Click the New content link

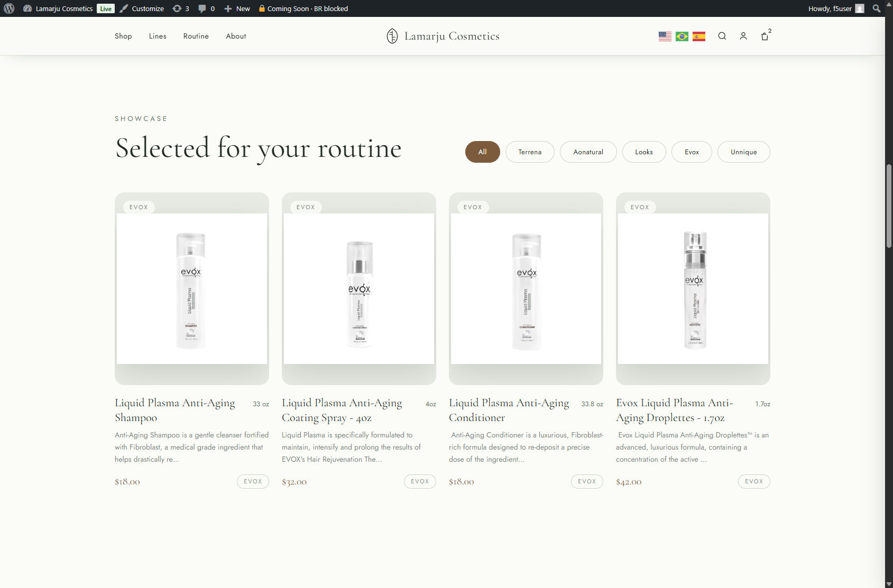pos(243,8)
